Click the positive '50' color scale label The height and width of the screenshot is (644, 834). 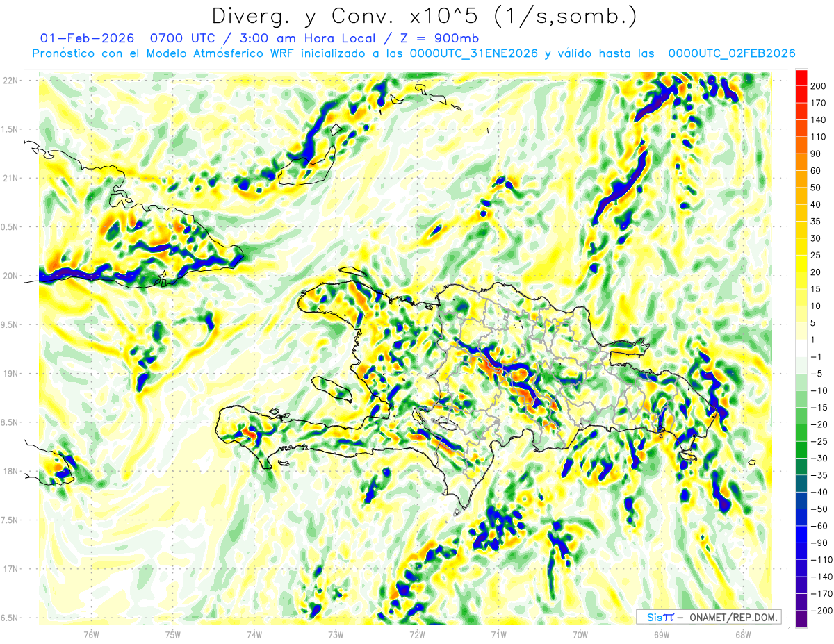tap(817, 188)
